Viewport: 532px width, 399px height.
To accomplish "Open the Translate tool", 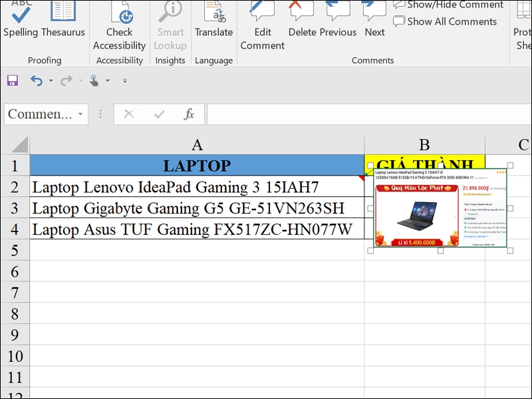I will pos(213,20).
